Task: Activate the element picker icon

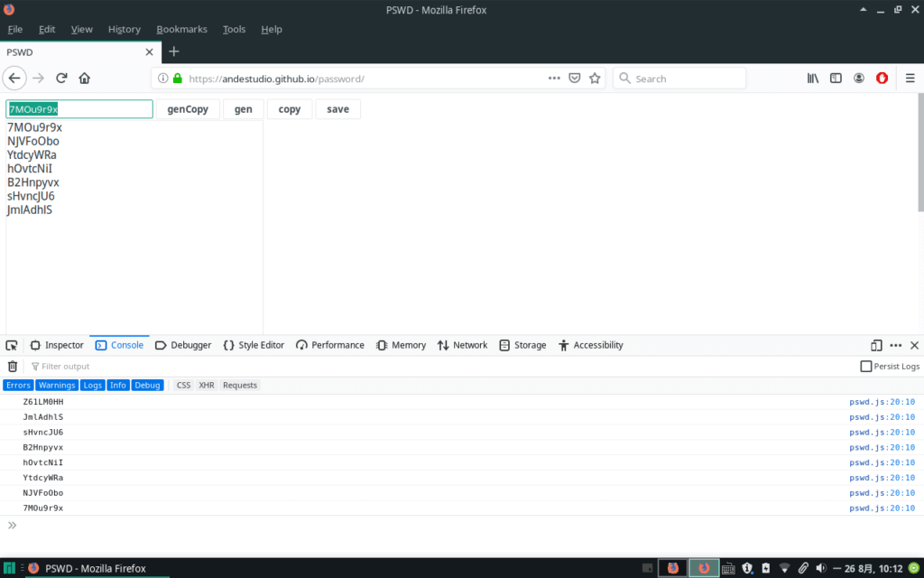Action: [x=12, y=345]
